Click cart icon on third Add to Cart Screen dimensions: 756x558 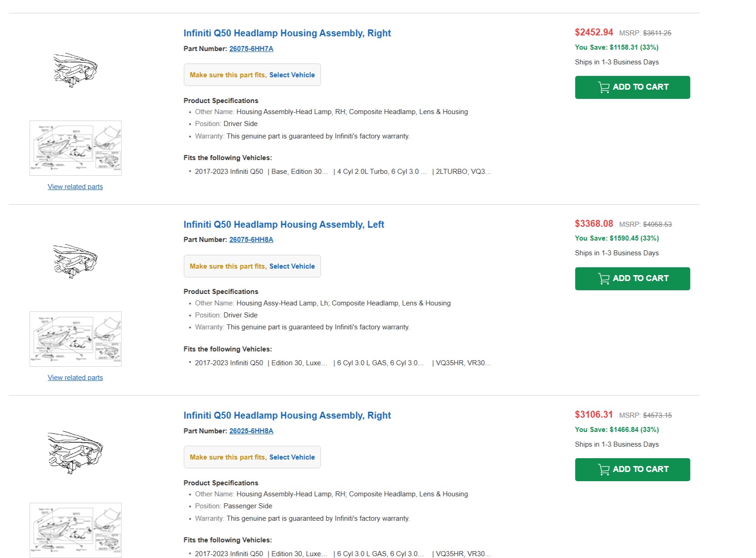pyautogui.click(x=604, y=470)
